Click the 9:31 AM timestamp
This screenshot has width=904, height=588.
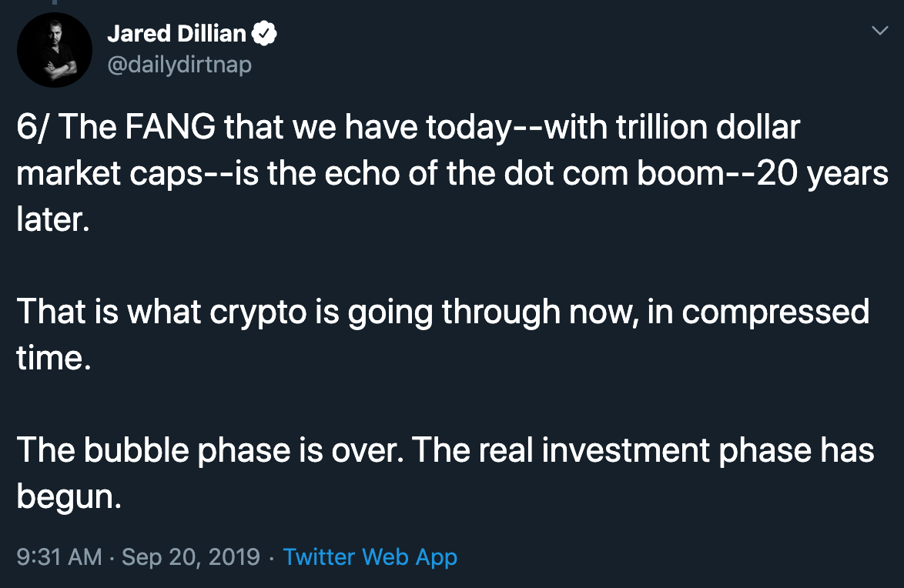click(x=59, y=557)
